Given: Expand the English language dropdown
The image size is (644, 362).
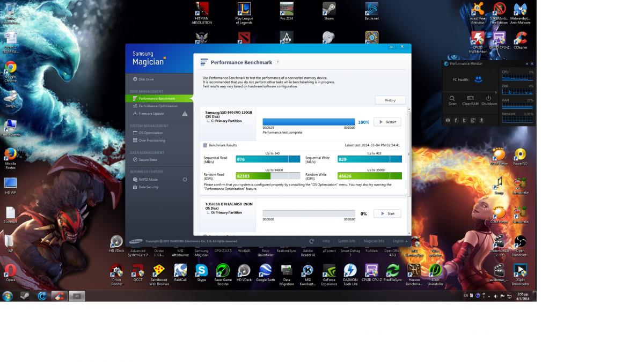Looking at the screenshot, I should pyautogui.click(x=400, y=241).
